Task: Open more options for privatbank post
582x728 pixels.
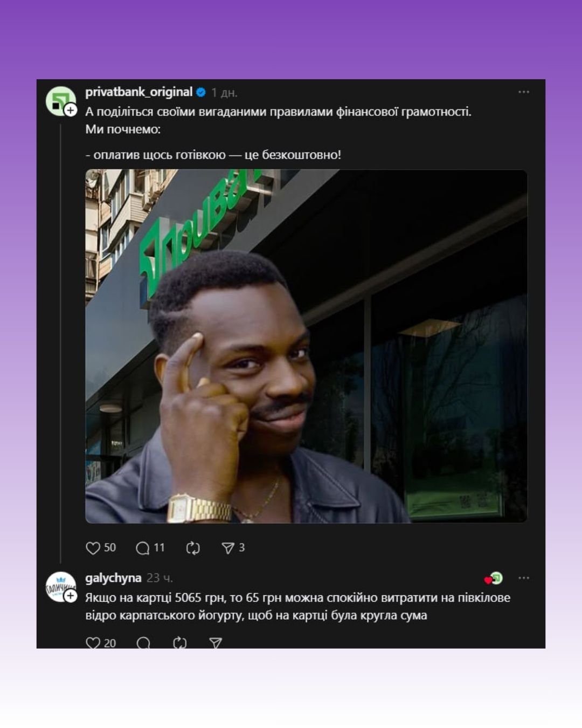Action: (523, 92)
